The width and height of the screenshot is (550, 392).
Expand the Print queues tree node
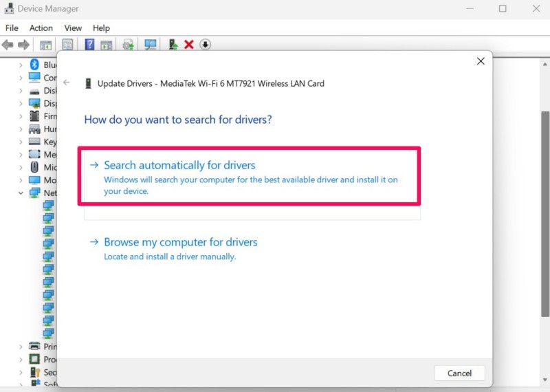pyautogui.click(x=21, y=347)
